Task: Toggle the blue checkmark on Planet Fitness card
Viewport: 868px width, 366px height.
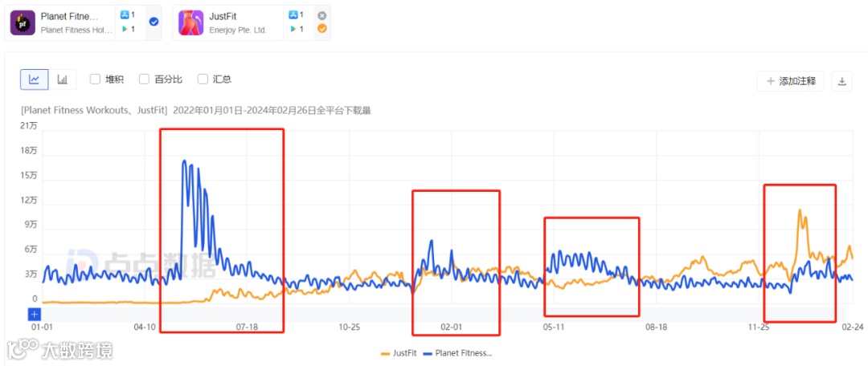Action: [x=154, y=22]
